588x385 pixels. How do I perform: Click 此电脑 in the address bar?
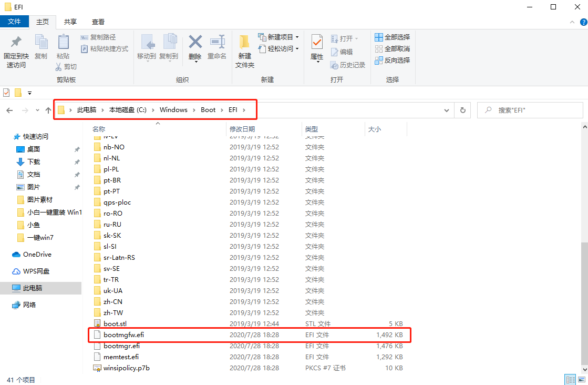point(87,110)
